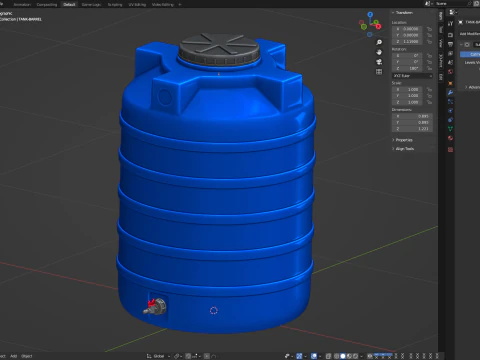This screenshot has height=360, width=480.
Task: Toggle lock on Scale X
Action: point(429,89)
